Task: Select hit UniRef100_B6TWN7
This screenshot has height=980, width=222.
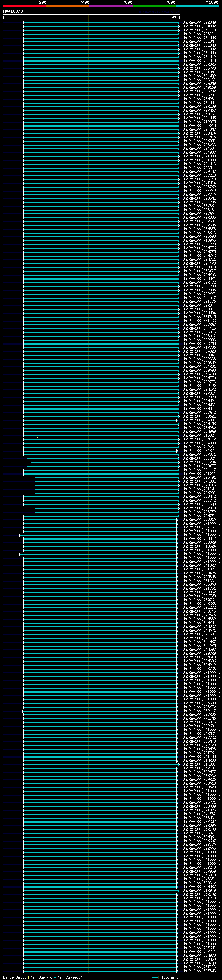Action: click(x=199, y=72)
